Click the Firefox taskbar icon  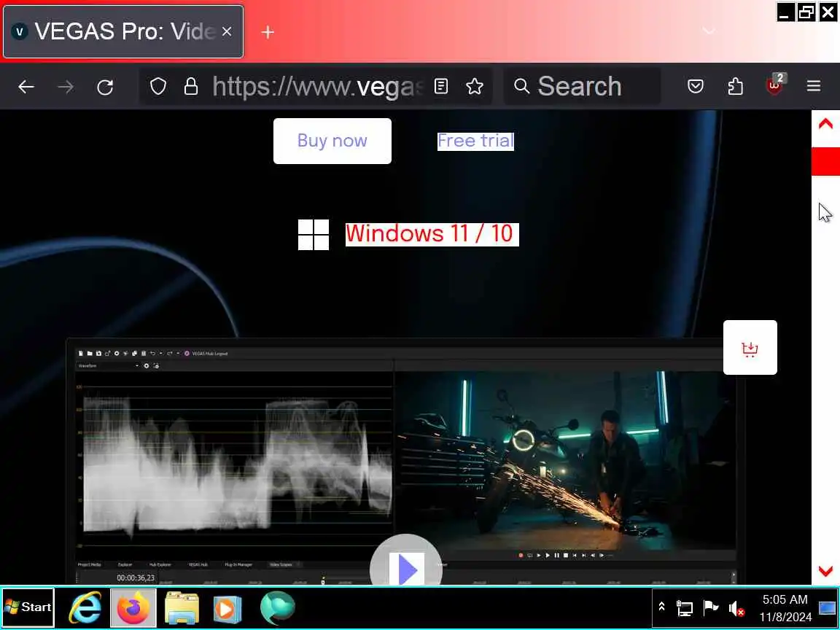click(133, 607)
